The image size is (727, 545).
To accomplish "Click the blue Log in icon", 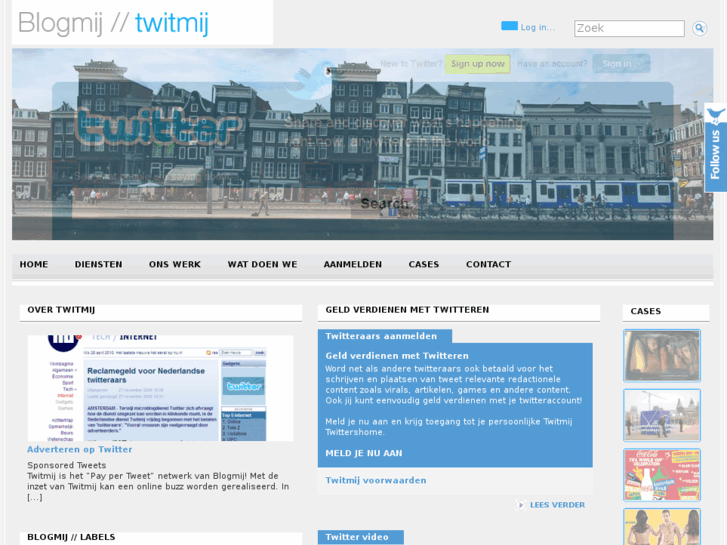I will pos(509,26).
